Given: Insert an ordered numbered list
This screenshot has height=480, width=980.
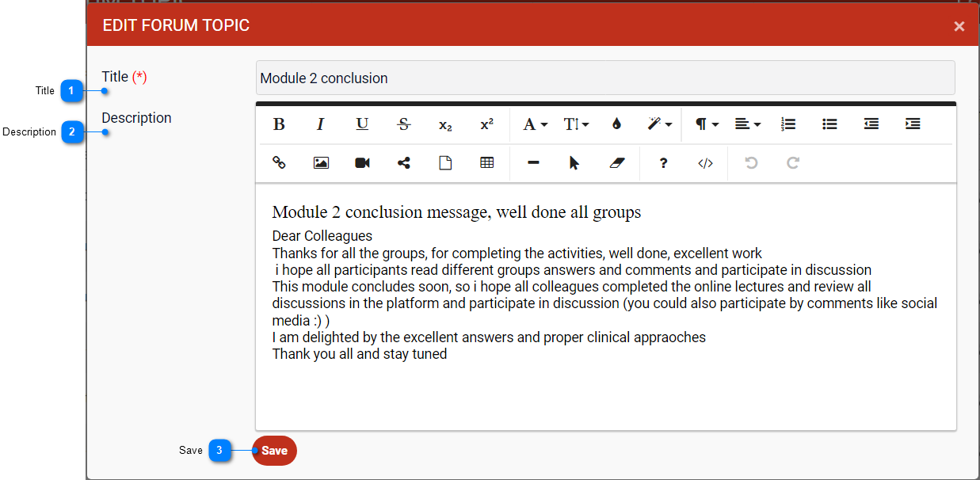Looking at the screenshot, I should tap(788, 124).
